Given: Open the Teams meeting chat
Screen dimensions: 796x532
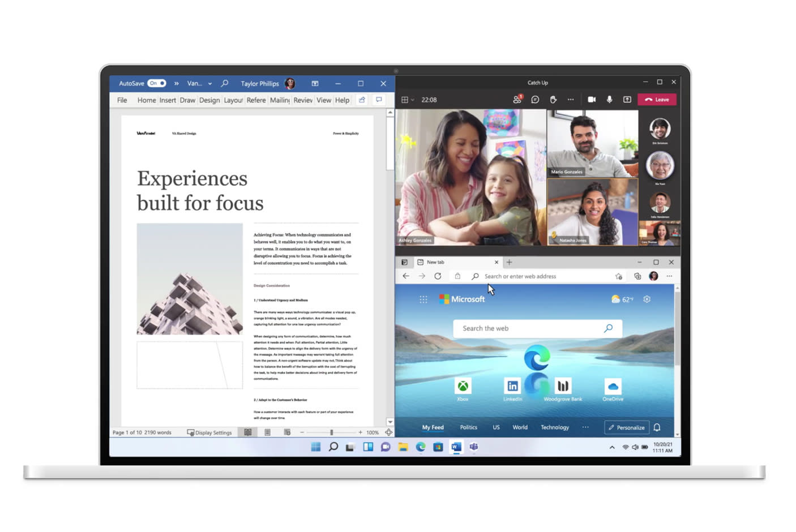Looking at the screenshot, I should [x=535, y=100].
